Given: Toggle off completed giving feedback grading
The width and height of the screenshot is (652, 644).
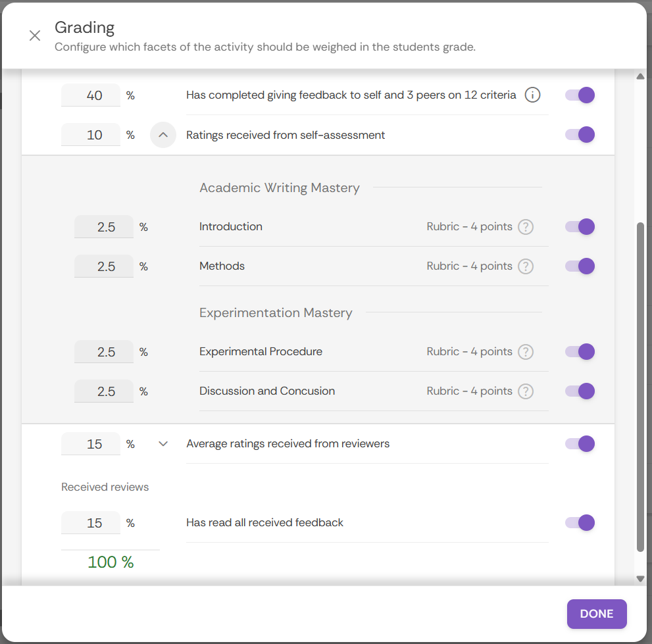Looking at the screenshot, I should pos(580,95).
